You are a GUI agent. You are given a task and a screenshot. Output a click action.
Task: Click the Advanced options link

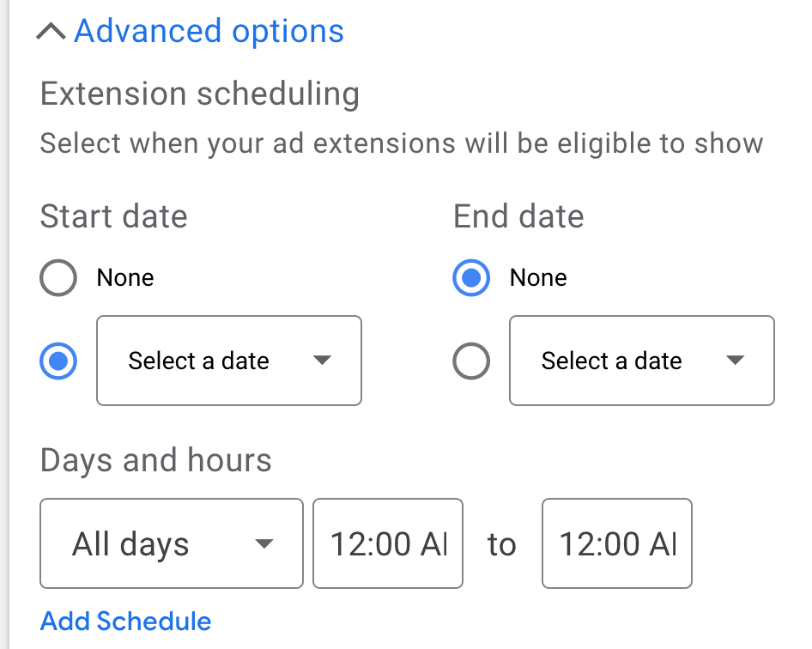click(x=208, y=31)
